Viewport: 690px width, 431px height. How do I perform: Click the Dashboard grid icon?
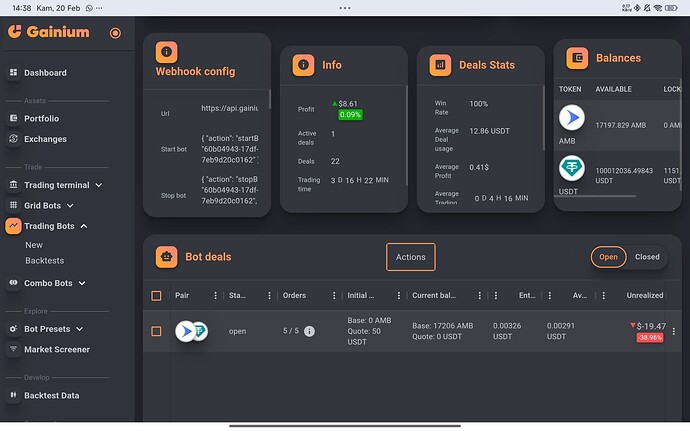14,72
